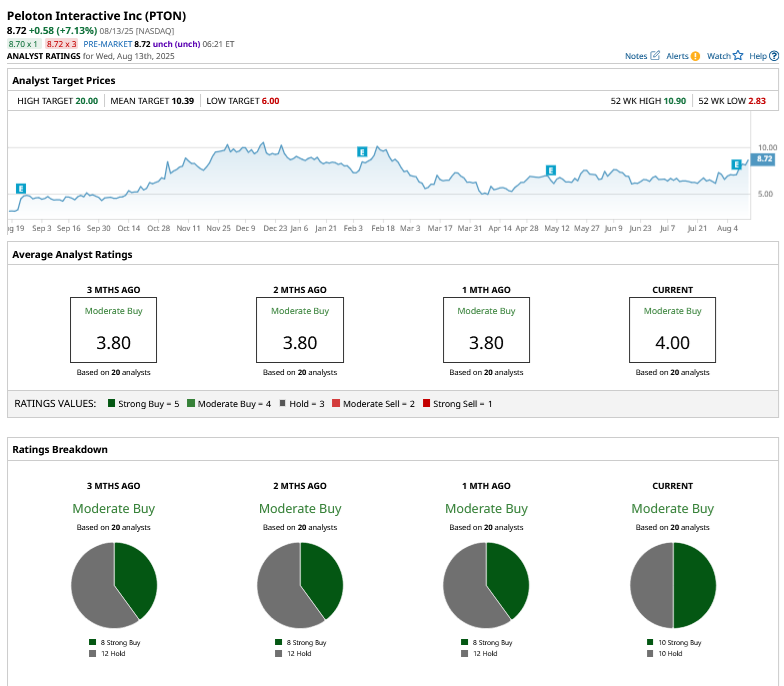The height and width of the screenshot is (686, 784).
Task: Click 8 Strong Buy swatch under 3 Mths Ago pie
Action: click(x=92, y=642)
